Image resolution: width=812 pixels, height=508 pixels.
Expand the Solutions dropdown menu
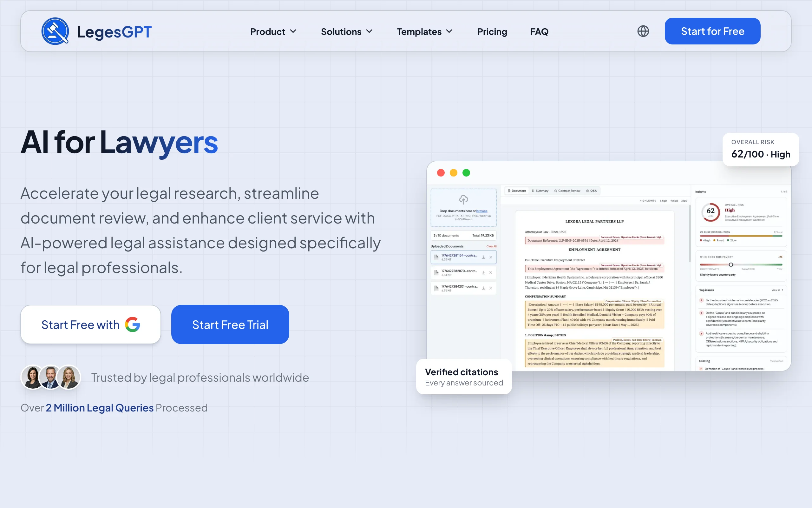[347, 31]
